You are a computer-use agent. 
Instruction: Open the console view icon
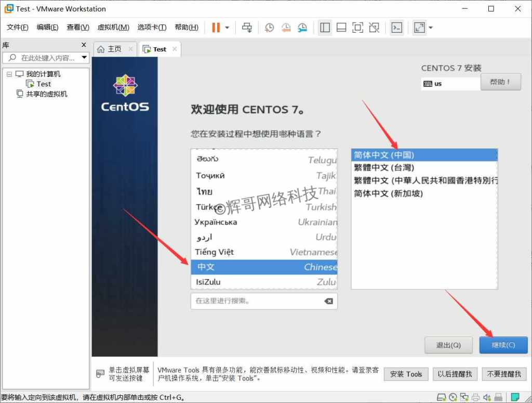point(396,28)
